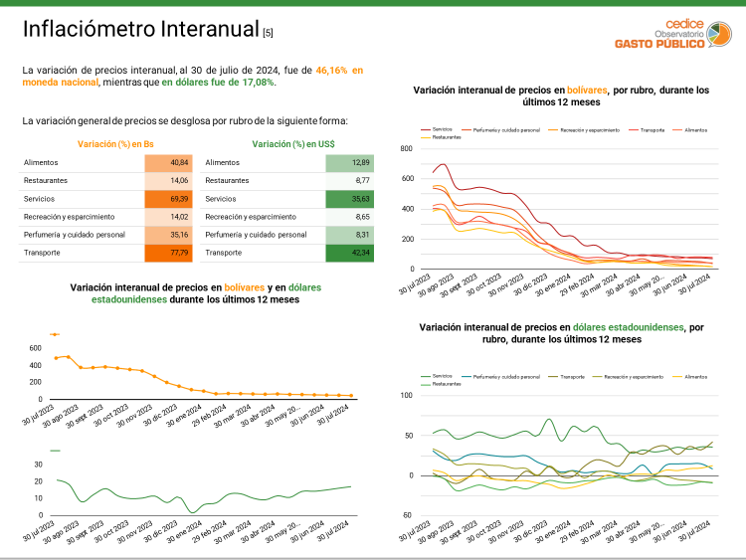Viewport: 746px width, 560px height.
Task: Click the Restaurantes legend entry in dollars rubro chart
Action: tap(441, 384)
